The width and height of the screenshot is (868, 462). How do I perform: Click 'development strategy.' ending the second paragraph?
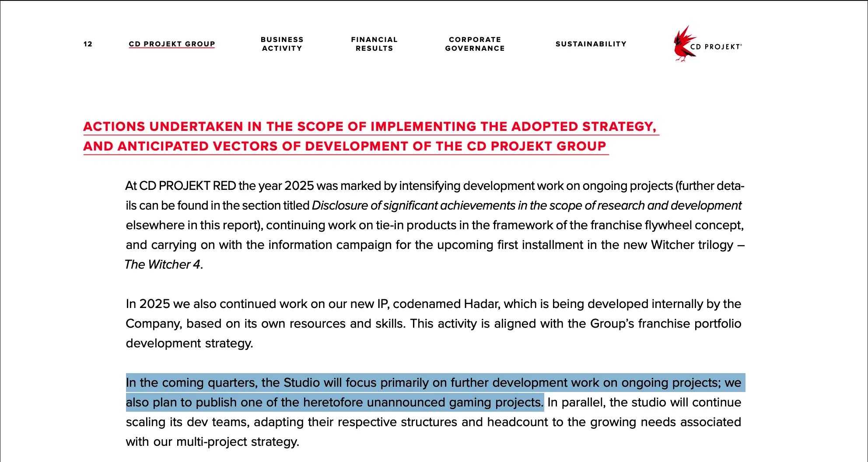coord(189,343)
